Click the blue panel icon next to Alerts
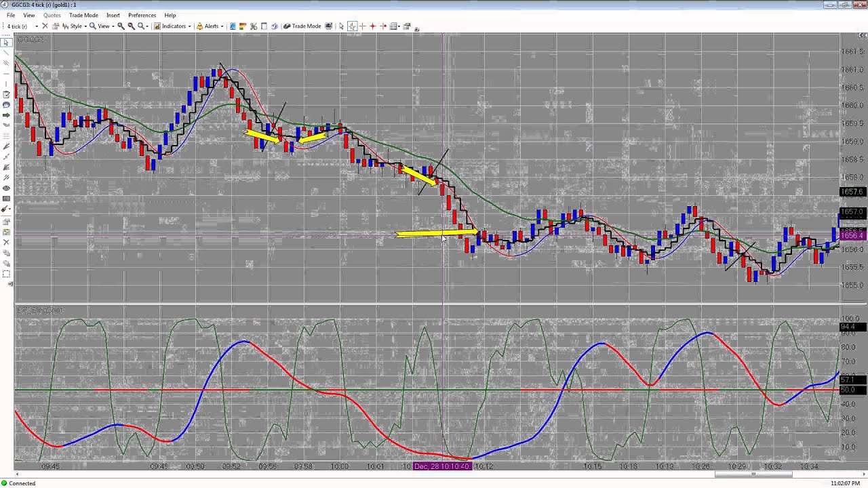The image size is (868, 488). pyautogui.click(x=232, y=26)
